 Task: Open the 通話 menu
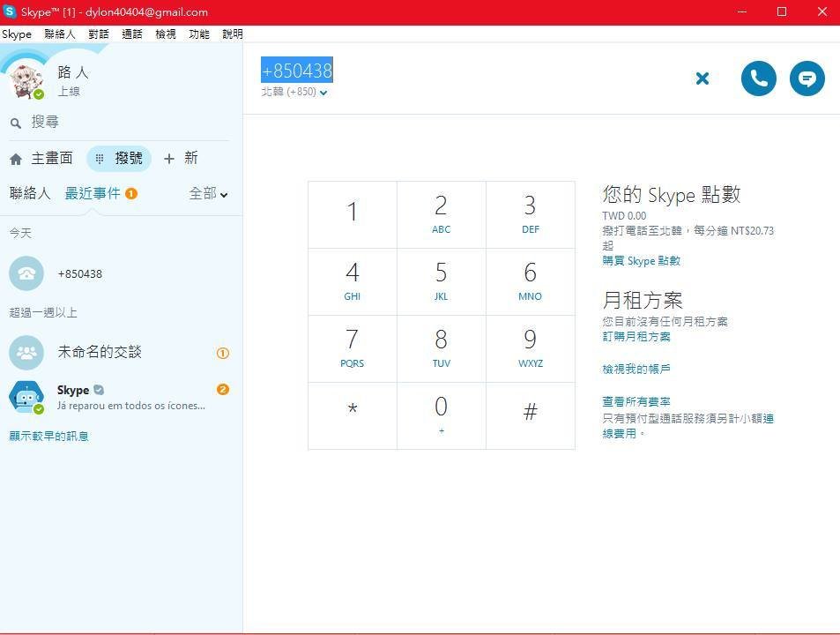[132, 34]
